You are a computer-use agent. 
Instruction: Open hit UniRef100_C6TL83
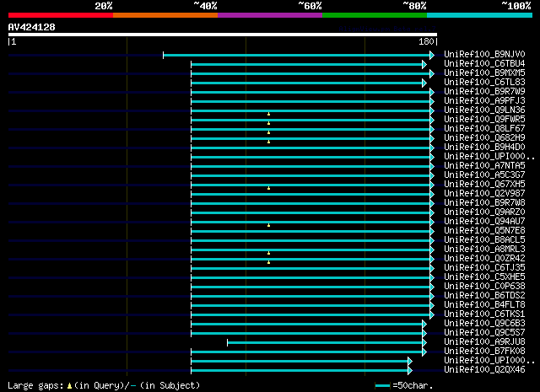(484, 82)
